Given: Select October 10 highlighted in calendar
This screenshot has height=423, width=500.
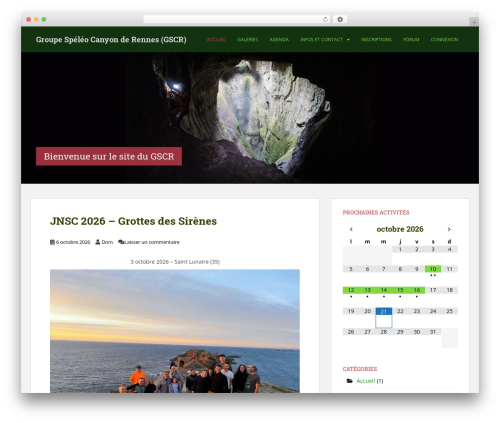Looking at the screenshot, I should coord(433,269).
